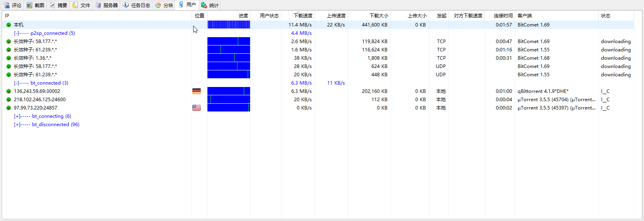The height and width of the screenshot is (221, 644).
Task: Click the 评论 tab icon
Action: point(6,5)
